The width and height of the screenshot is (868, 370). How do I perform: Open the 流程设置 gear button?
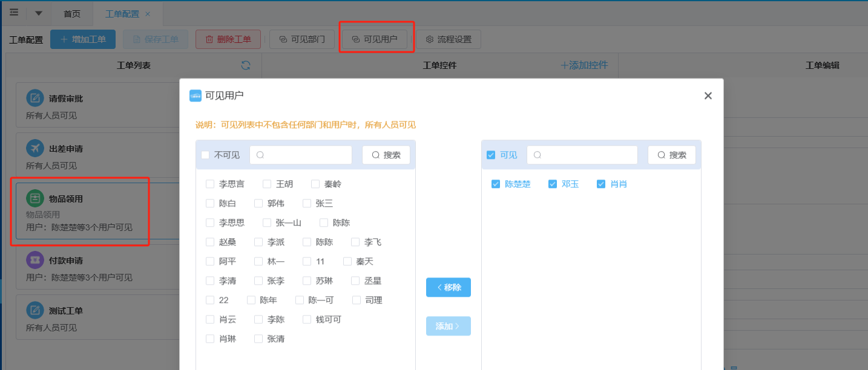click(449, 39)
